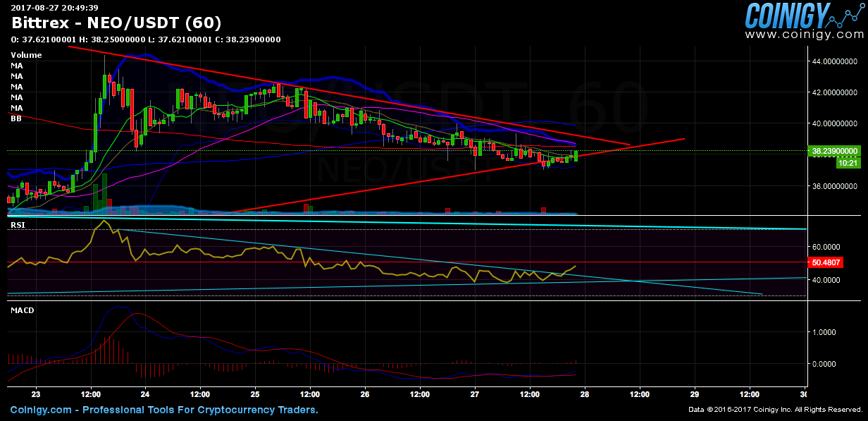Click the date label 25 on the time axis
This screenshot has width=868, height=421.
click(x=255, y=395)
